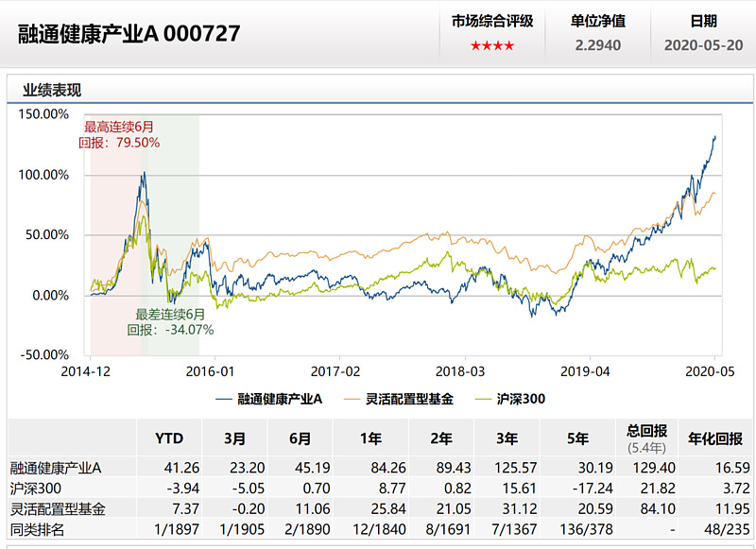Click the 最差连续6月回报 -34.07% annotation

point(170,322)
